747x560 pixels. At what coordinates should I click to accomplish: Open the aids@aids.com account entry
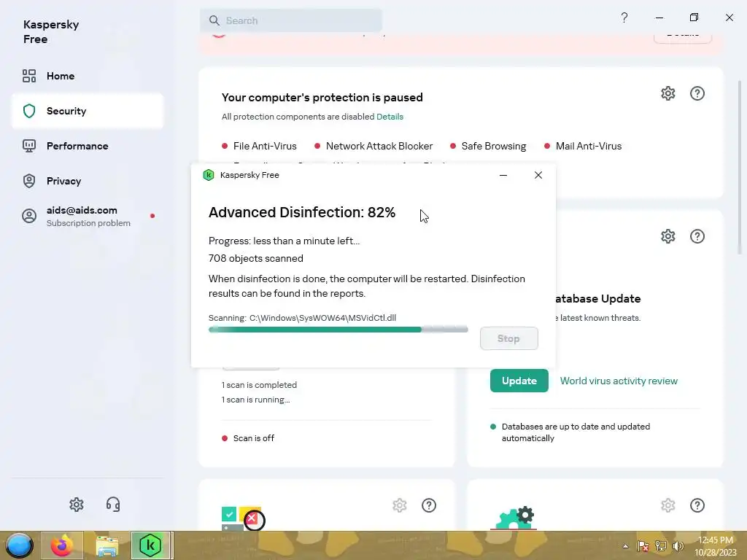(x=88, y=216)
